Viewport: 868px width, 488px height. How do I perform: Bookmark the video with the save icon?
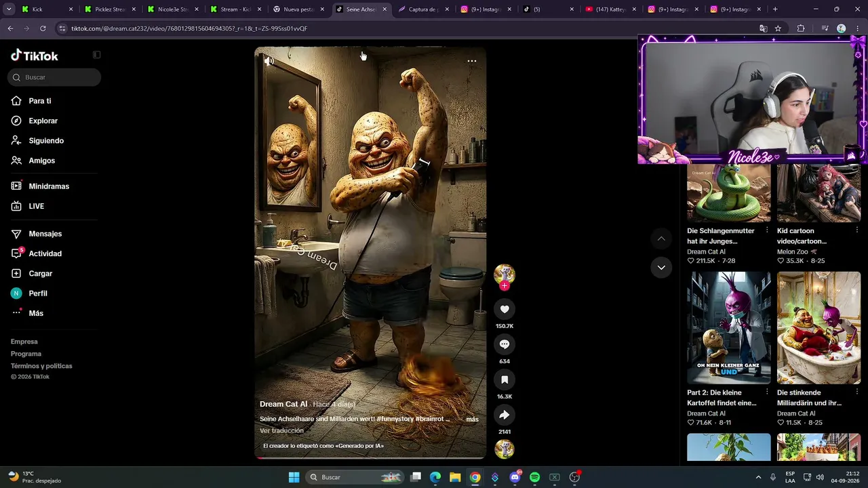504,380
